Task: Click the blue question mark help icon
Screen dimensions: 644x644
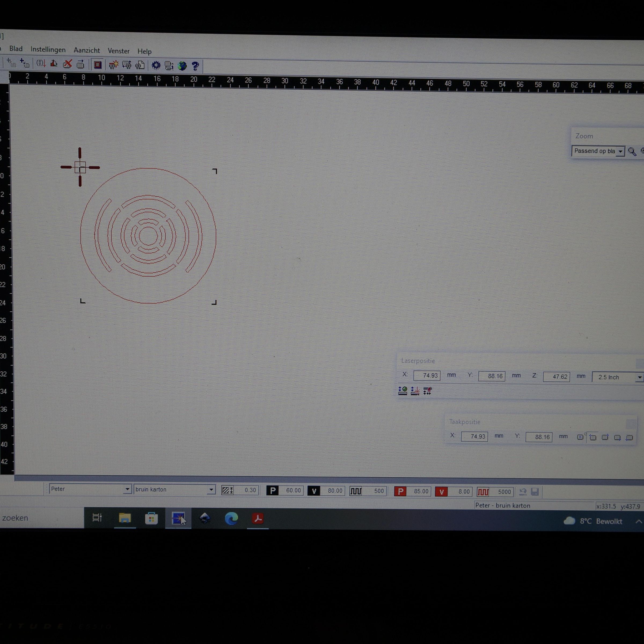Action: [x=195, y=66]
